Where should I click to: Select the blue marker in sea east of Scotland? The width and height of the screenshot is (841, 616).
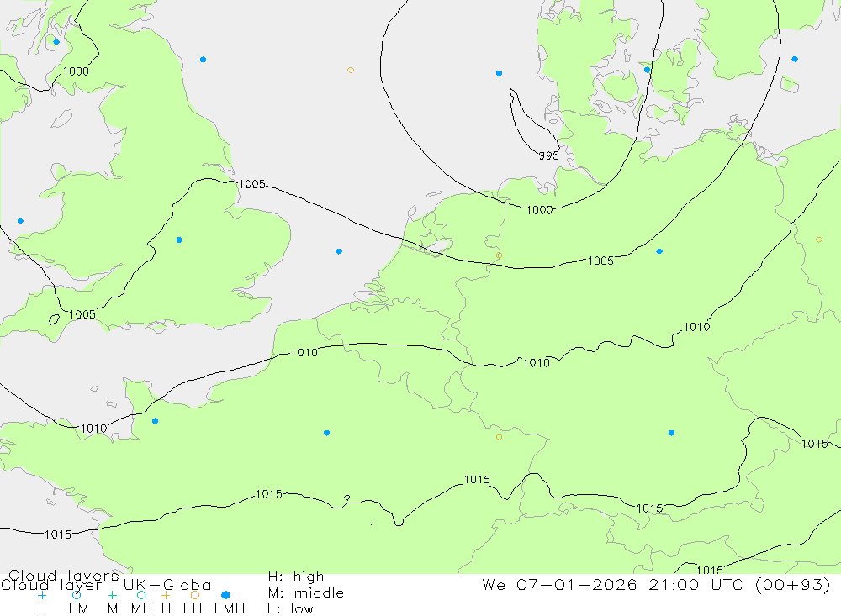click(x=203, y=60)
